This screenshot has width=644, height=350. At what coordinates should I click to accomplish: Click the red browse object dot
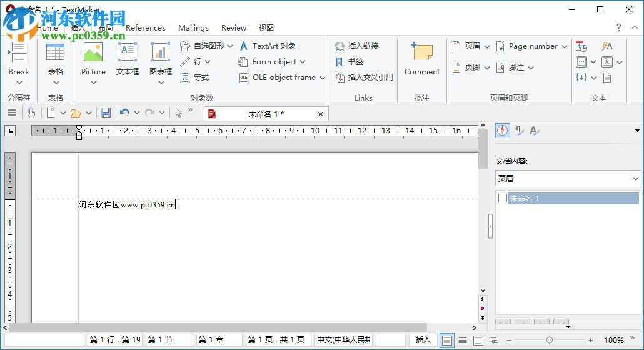click(x=482, y=309)
